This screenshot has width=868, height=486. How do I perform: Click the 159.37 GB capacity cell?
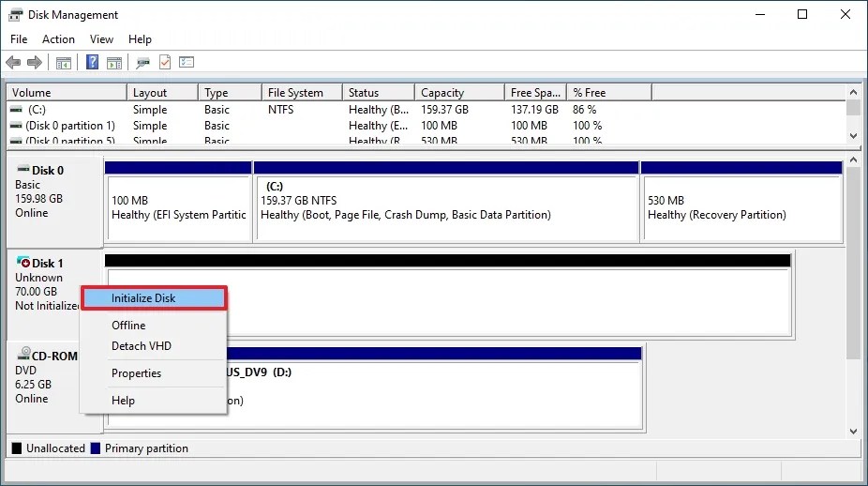[444, 110]
